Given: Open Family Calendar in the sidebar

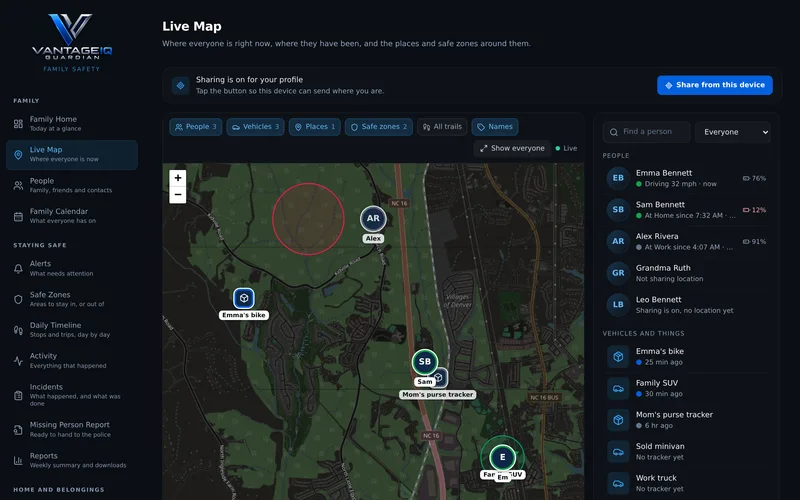Looking at the screenshot, I should [72, 216].
